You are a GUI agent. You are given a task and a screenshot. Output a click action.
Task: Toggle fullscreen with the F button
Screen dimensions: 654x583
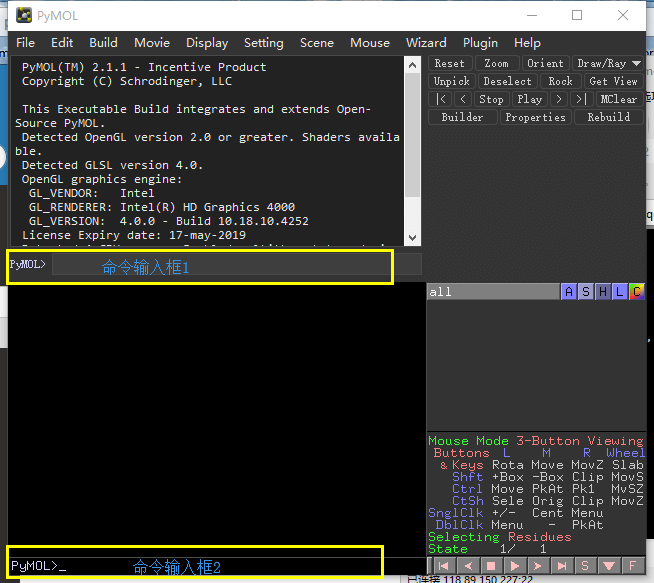[x=632, y=566]
